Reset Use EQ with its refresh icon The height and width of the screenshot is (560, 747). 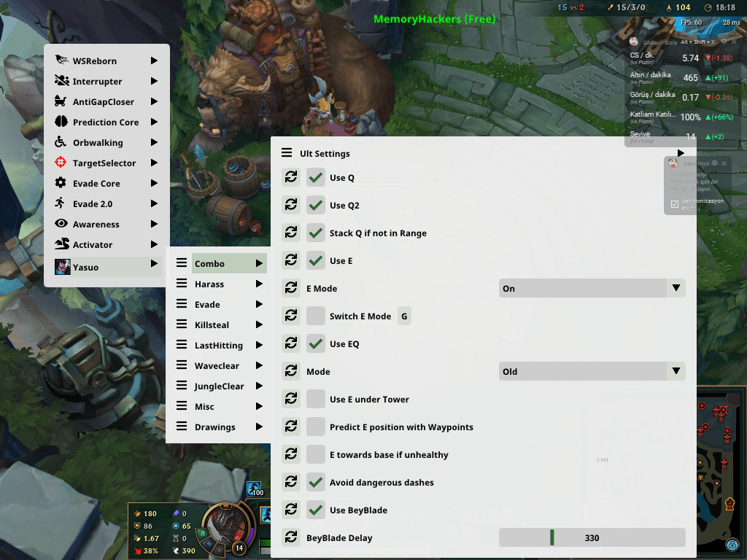pos(290,343)
